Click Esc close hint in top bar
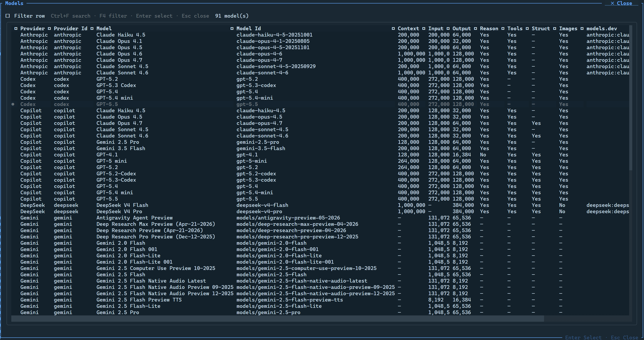The image size is (644, 340). [x=195, y=16]
